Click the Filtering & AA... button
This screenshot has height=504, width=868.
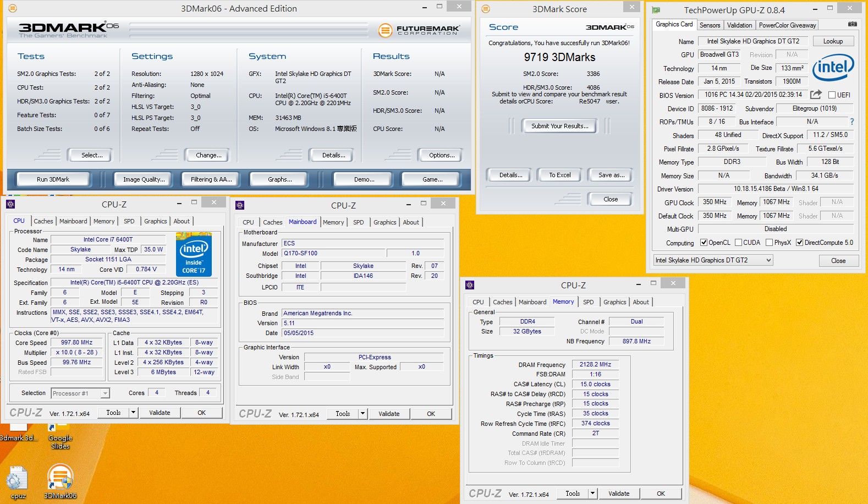click(211, 179)
